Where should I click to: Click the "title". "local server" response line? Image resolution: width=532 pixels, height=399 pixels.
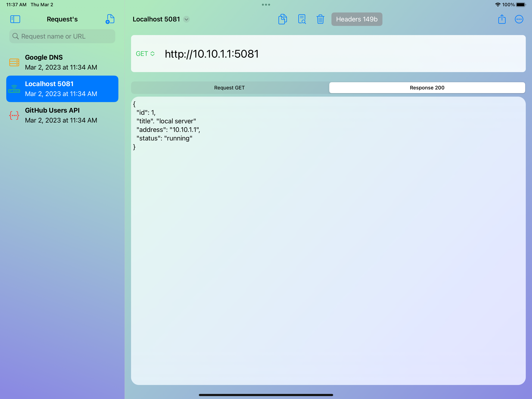(x=166, y=121)
